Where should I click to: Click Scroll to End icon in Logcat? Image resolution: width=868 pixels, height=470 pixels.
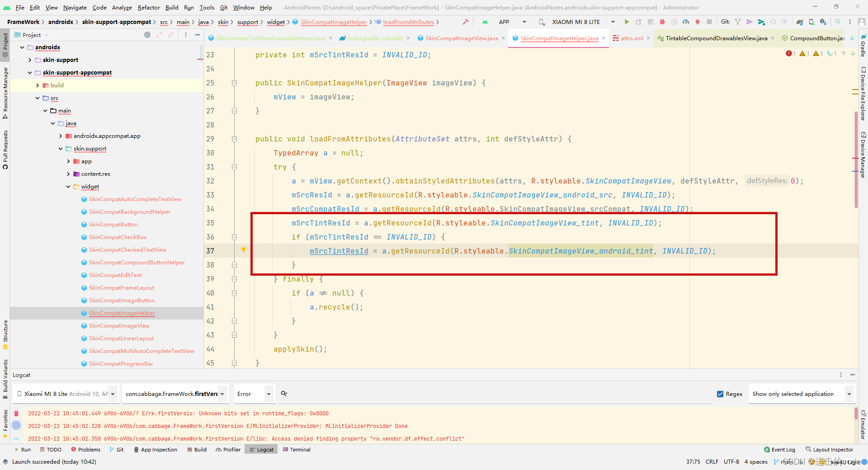coord(16,425)
